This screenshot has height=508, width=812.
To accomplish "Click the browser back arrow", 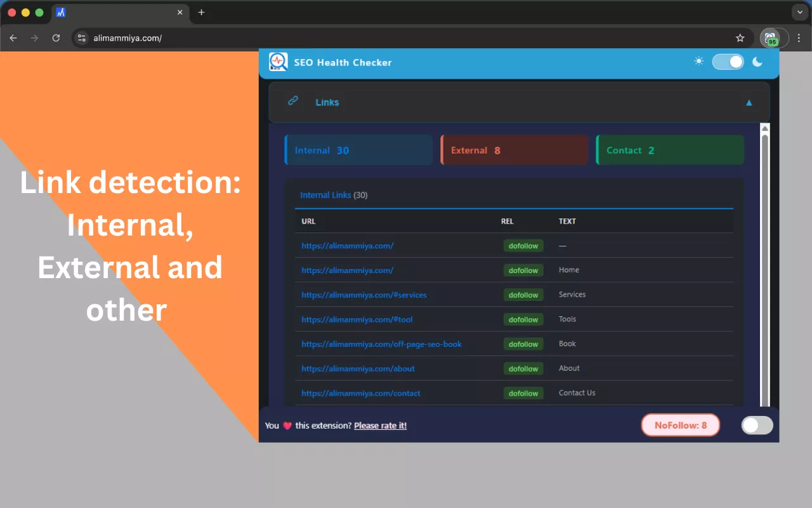I will [x=13, y=38].
